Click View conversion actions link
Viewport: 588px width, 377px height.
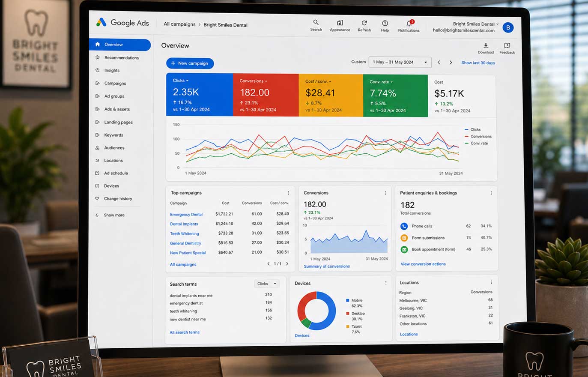click(423, 264)
